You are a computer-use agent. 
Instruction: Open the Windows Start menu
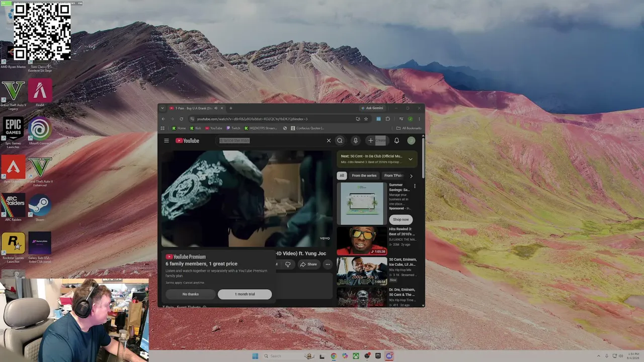coord(255,356)
